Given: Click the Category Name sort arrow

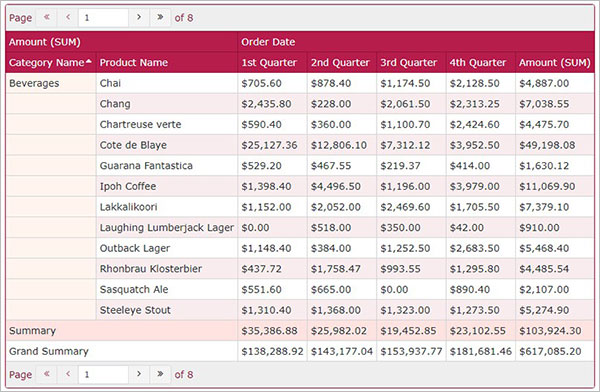Looking at the screenshot, I should 89,61.
